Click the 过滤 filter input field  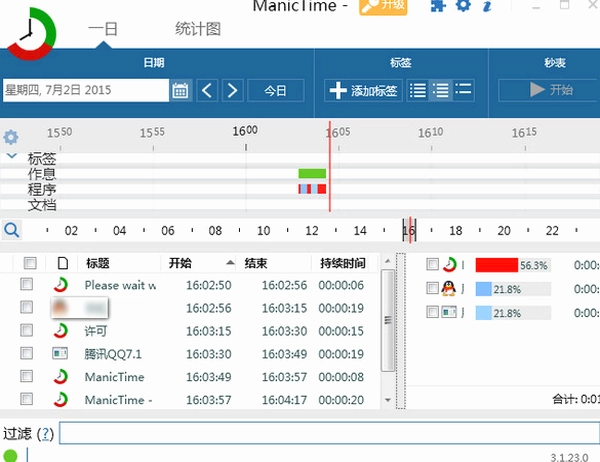point(329,433)
